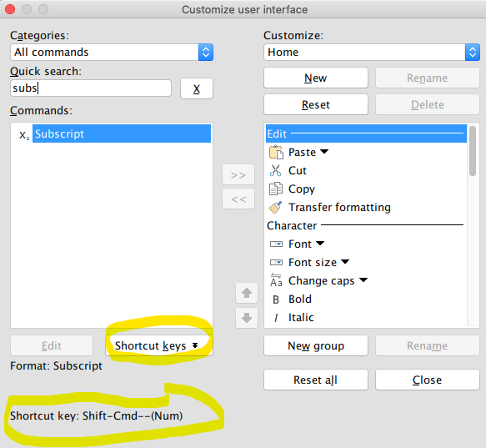
Task: Open the Customize Home dropdown
Action: coord(372,52)
